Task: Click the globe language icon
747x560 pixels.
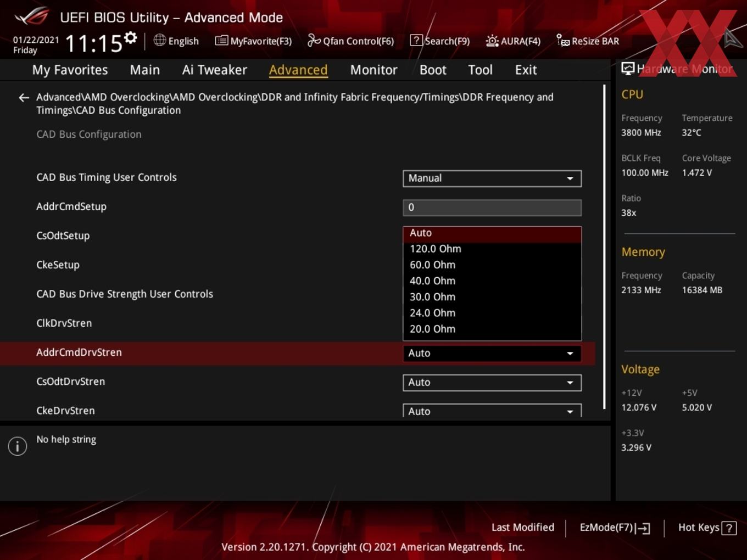Action: tap(159, 40)
